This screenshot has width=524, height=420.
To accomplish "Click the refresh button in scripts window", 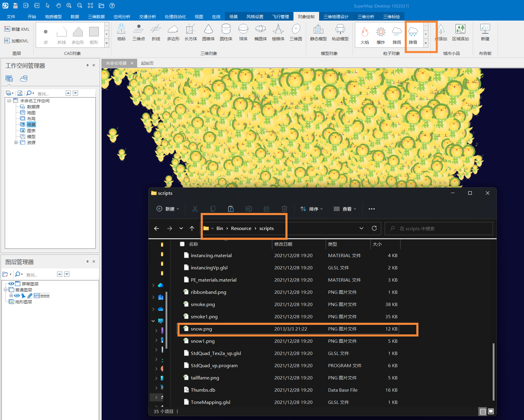I will pyautogui.click(x=374, y=228).
